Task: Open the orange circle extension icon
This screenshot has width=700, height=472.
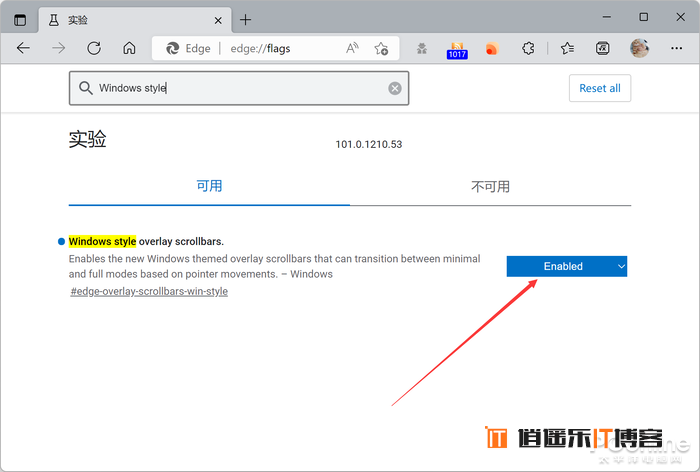Action: point(492,48)
